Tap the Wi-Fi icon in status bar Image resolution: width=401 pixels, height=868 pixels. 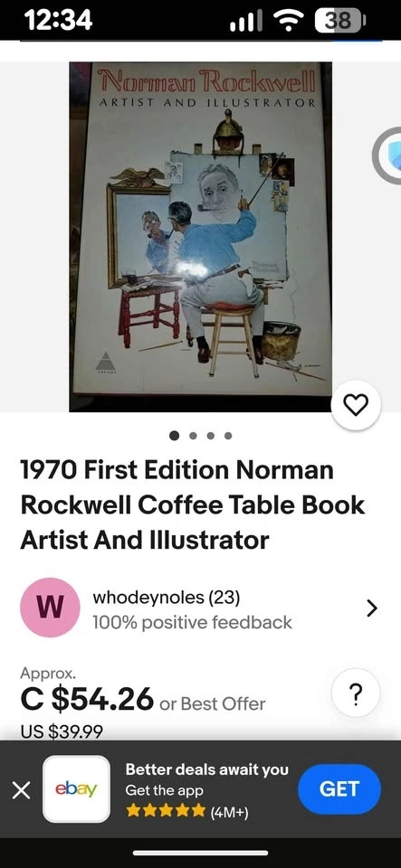287,21
